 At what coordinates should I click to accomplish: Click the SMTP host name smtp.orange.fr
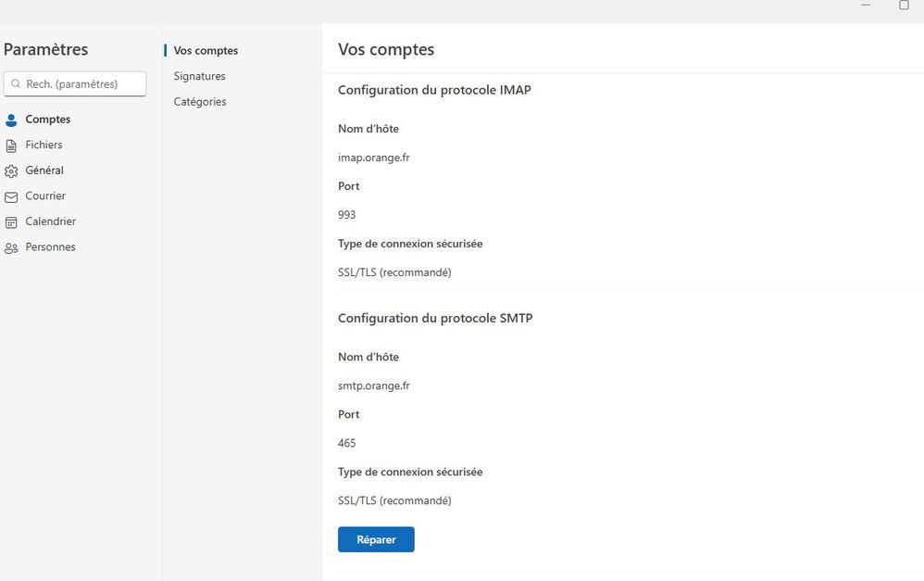point(374,385)
